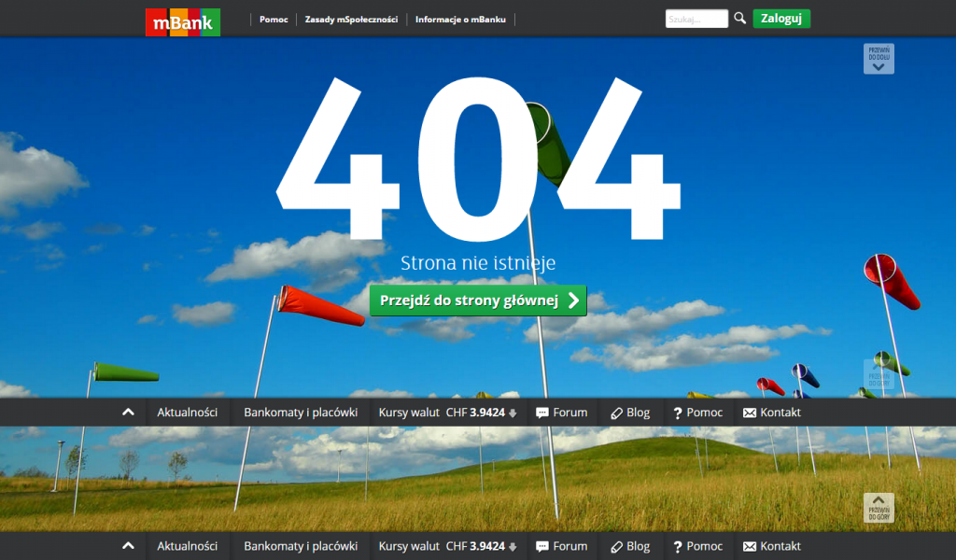Open Pomoc with question mark in middle bar

[x=697, y=413]
